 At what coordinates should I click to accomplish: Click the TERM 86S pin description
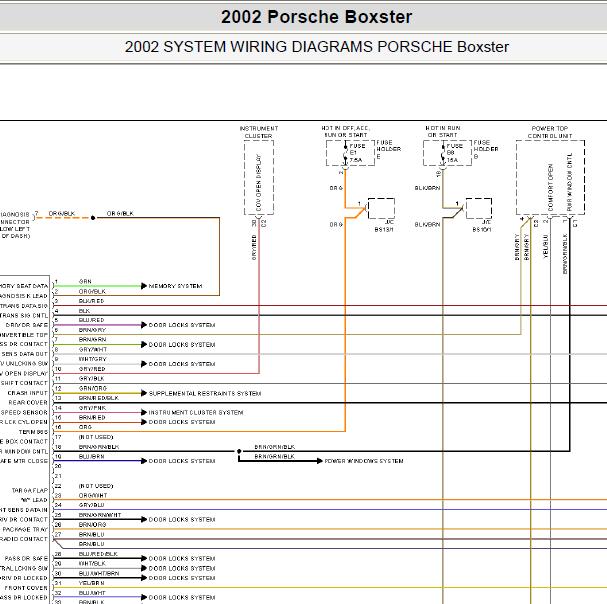click(x=33, y=432)
